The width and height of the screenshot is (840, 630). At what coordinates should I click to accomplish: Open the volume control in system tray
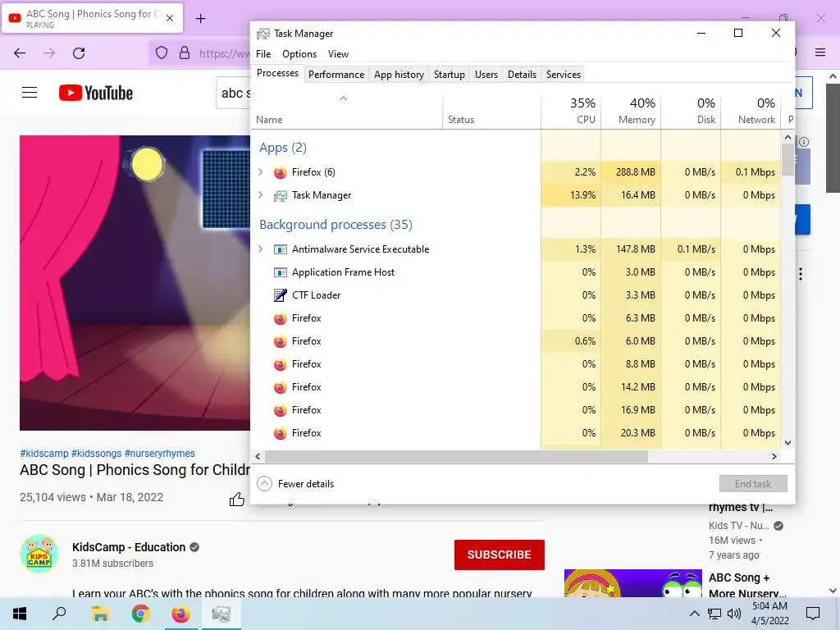(x=734, y=614)
